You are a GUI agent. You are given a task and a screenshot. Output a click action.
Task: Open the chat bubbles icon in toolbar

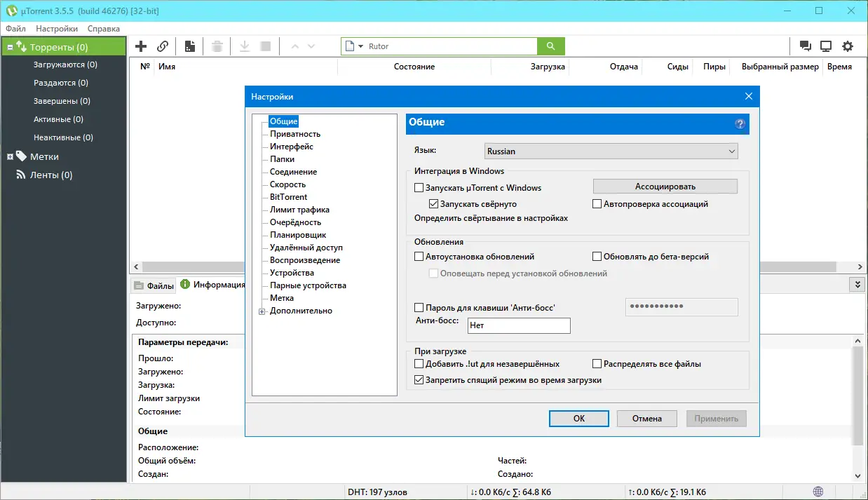806,46
